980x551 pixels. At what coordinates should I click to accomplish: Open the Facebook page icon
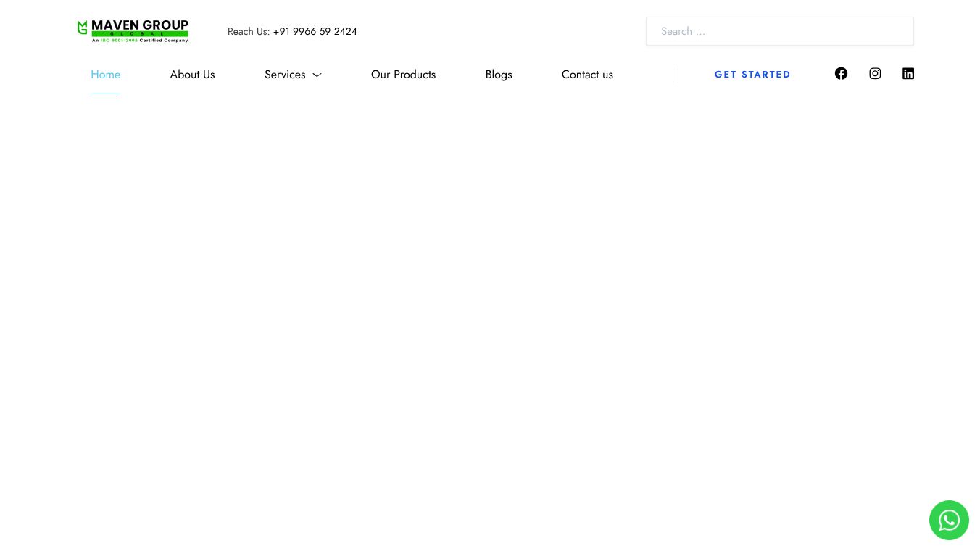click(x=841, y=73)
